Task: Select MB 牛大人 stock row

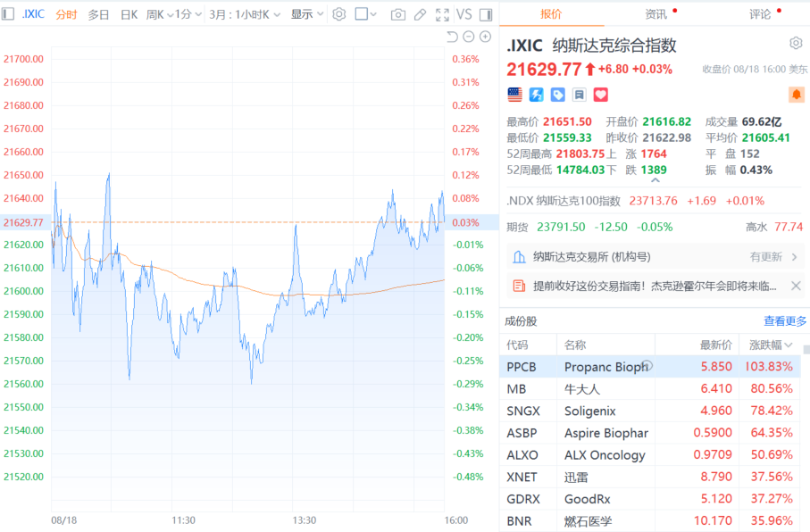Action: point(650,388)
